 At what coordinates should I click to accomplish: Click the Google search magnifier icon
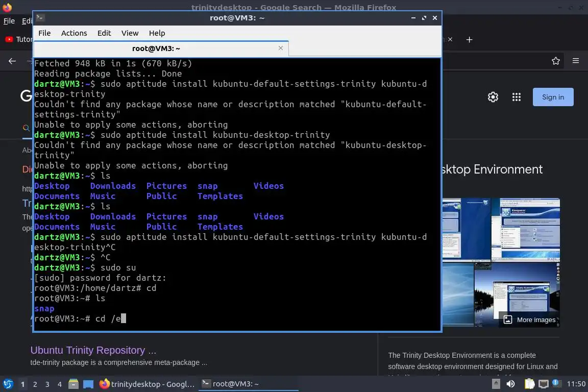pyautogui.click(x=26, y=128)
